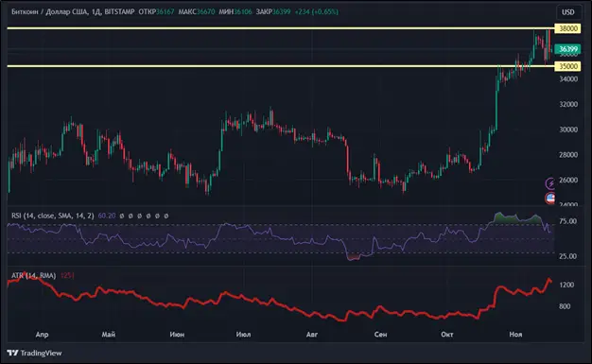This screenshot has height=364, width=592.
Task: Click the Окт month label
Action: (x=447, y=335)
